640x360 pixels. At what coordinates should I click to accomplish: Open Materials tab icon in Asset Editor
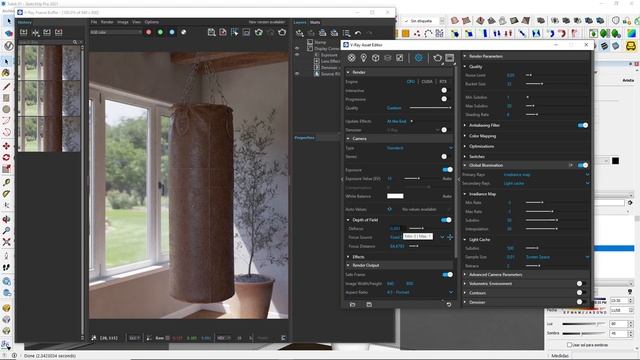tap(351, 58)
